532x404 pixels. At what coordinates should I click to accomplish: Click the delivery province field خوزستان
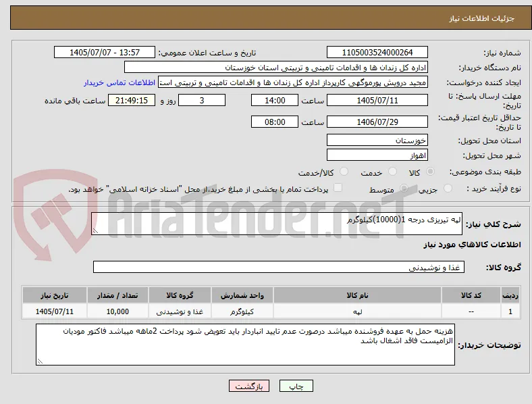[x=377, y=141]
